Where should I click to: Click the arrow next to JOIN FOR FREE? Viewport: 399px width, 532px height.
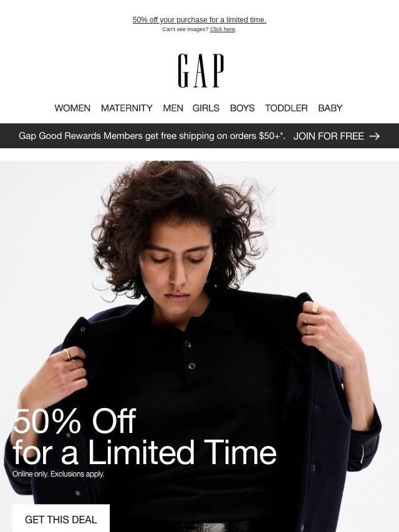(x=374, y=136)
